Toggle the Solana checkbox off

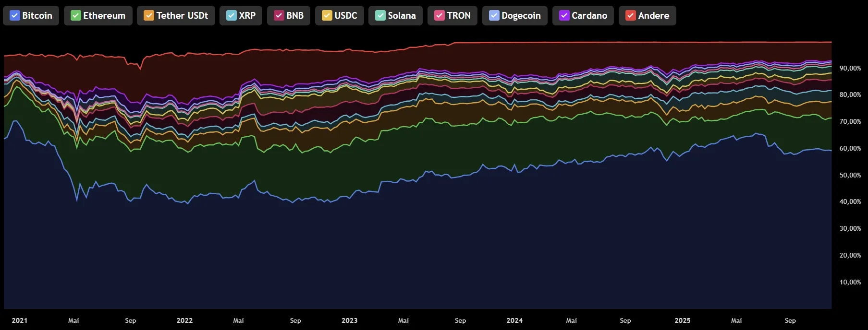[x=380, y=16]
